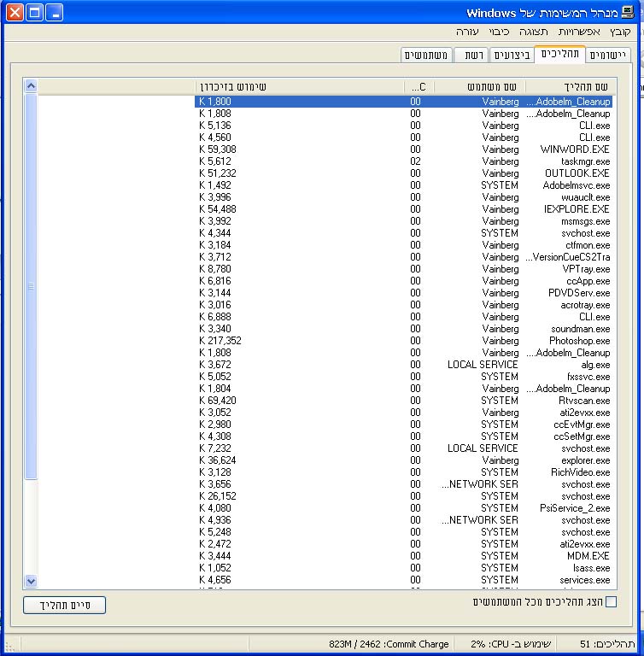Image resolution: width=644 pixels, height=656 pixels.
Task: Click the 59,308 K memory value
Action: tap(218, 149)
